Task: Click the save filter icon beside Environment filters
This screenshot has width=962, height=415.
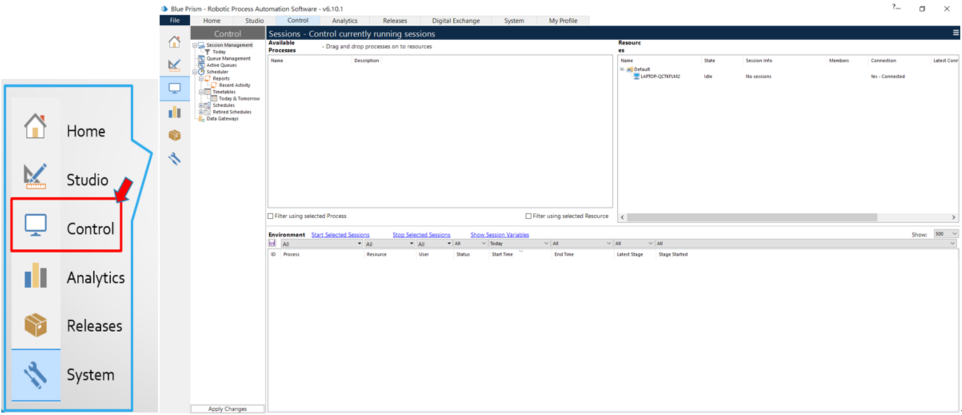Action: coord(272,244)
